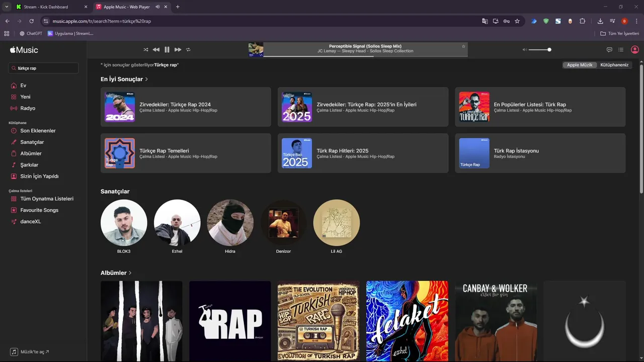The width and height of the screenshot is (644, 362).
Task: Open Zirvedekiler: Türkçe Rap: 2025'in En İyileri
Action: point(363,107)
